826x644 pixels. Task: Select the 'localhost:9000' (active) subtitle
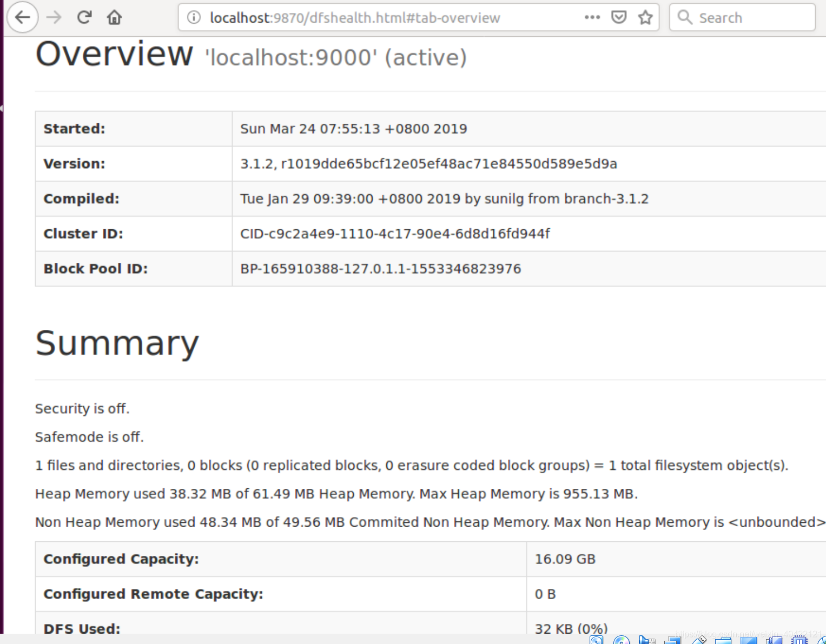point(335,57)
